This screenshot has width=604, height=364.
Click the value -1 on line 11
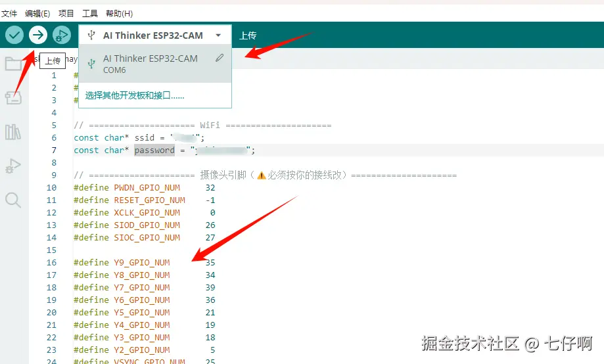[210, 200]
